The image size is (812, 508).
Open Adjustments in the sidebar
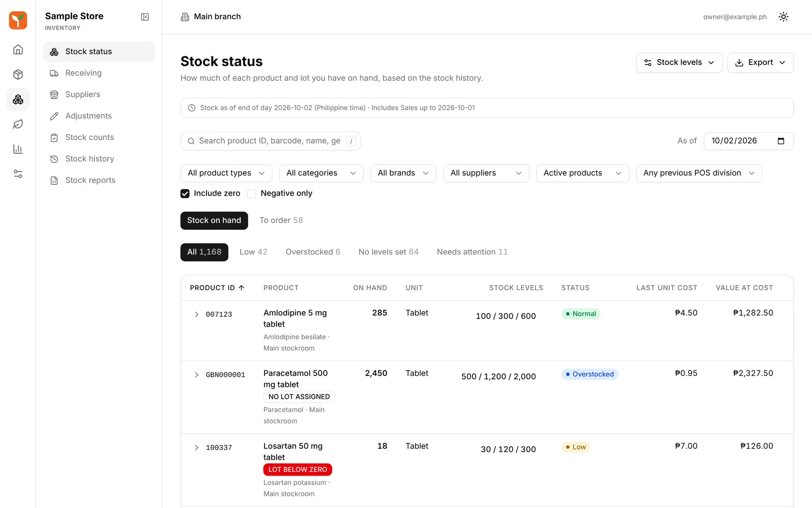(x=99, y=116)
